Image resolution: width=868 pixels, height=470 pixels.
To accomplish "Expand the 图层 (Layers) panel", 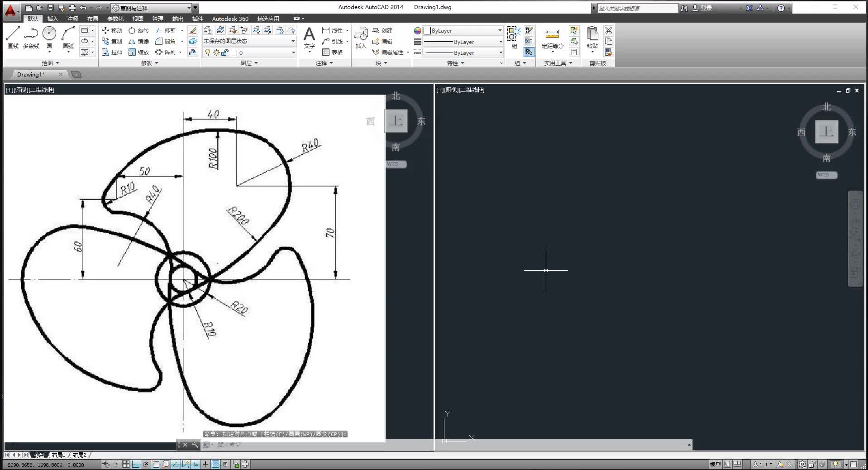I will pyautogui.click(x=249, y=63).
